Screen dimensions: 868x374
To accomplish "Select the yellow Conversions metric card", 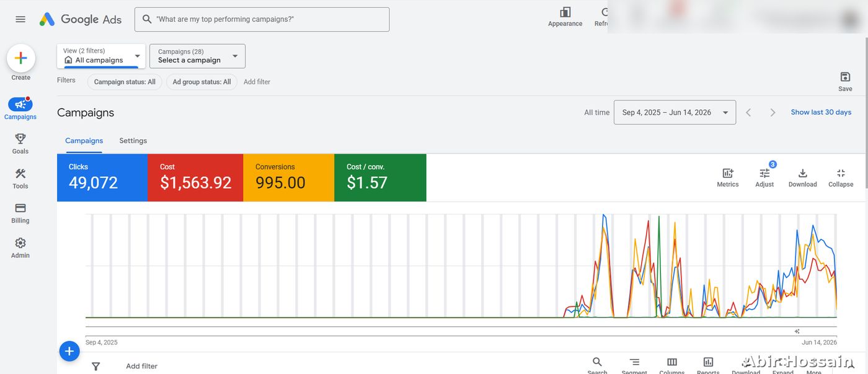I will (x=289, y=177).
